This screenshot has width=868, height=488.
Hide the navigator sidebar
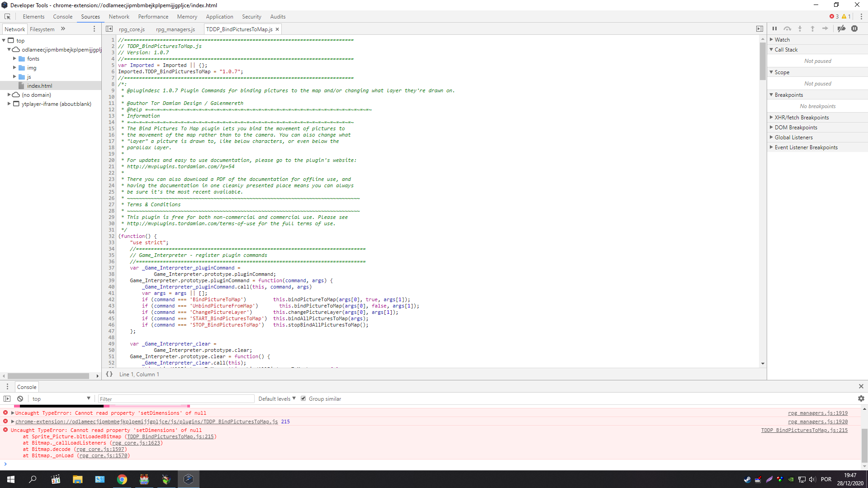click(109, 29)
